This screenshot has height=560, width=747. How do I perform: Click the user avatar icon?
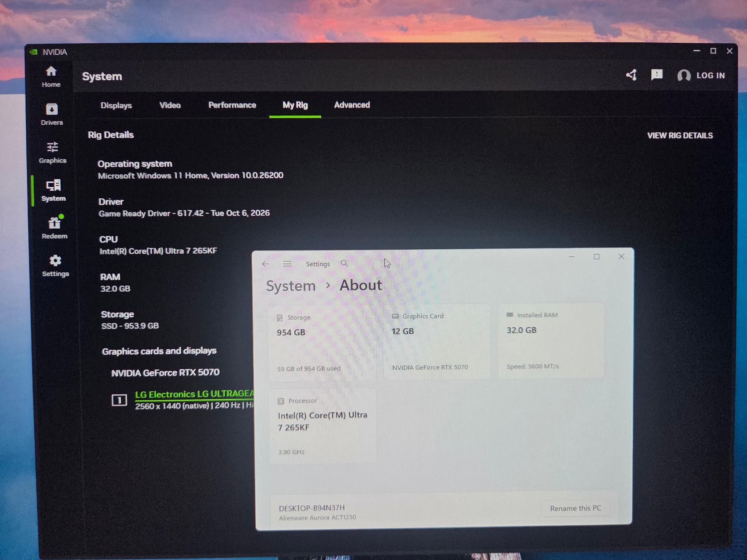click(x=684, y=75)
